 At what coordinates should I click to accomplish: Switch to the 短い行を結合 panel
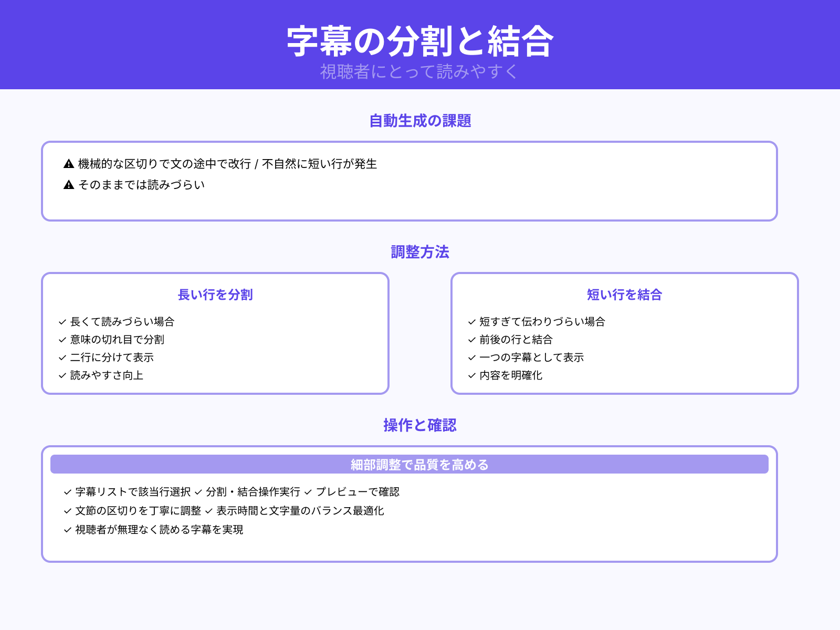[625, 295]
